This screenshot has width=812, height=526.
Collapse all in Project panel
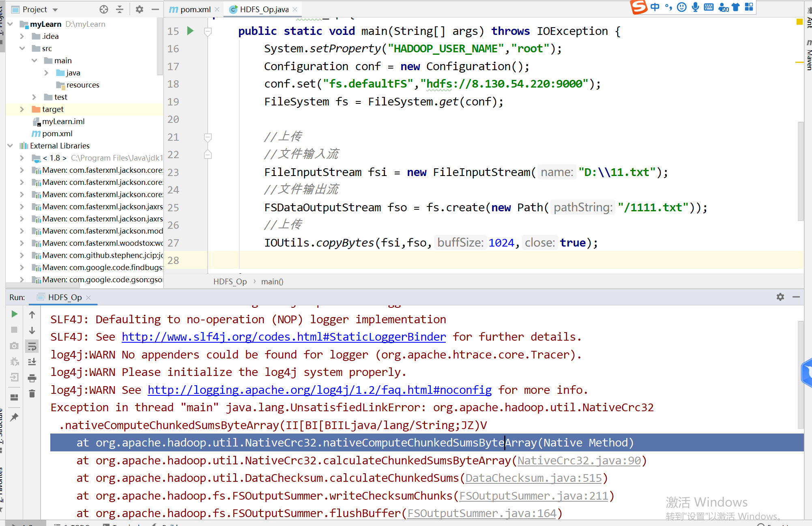120,9
